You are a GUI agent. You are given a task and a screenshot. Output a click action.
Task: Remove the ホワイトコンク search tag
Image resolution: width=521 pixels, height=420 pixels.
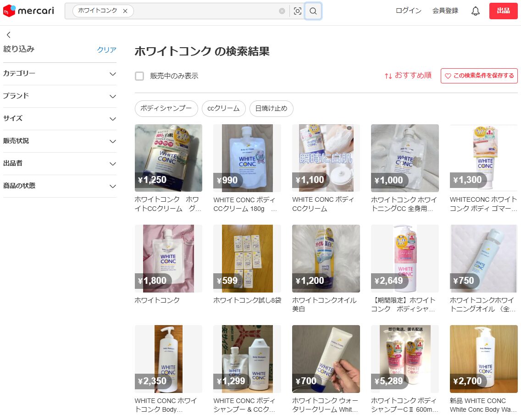pyautogui.click(x=125, y=11)
